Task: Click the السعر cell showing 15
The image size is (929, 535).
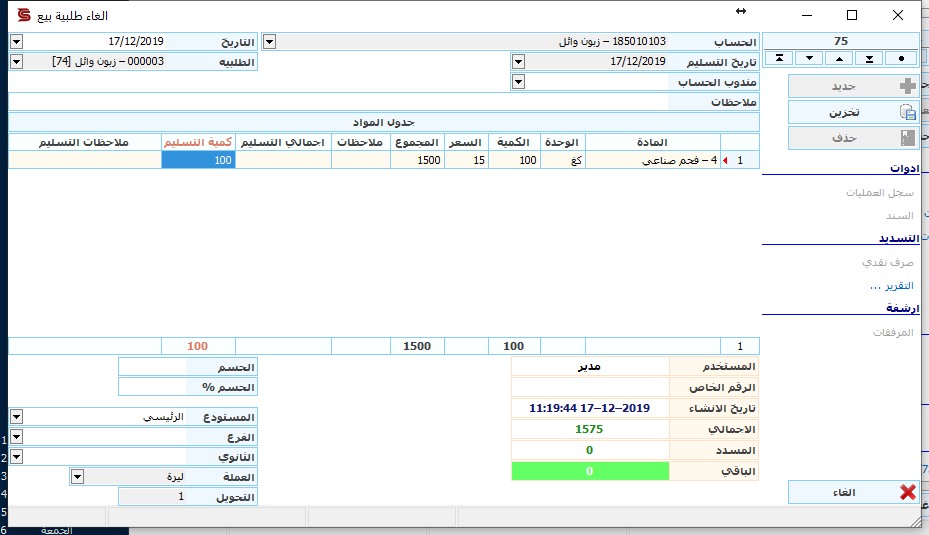Action: click(x=466, y=160)
